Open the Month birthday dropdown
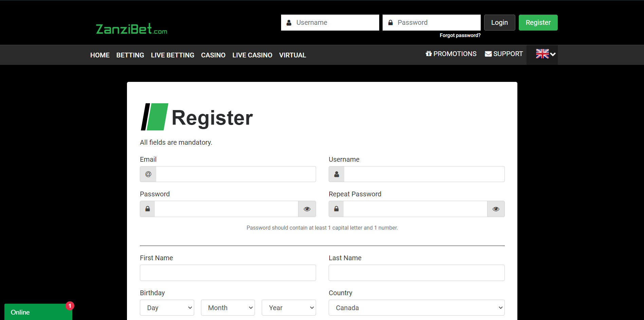This screenshot has height=320, width=644. coord(227,307)
